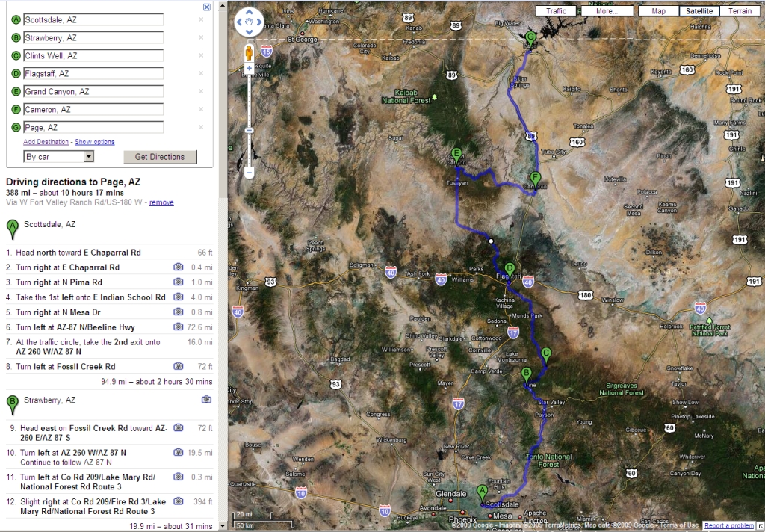Click map marker F at Cameron
This screenshot has height=532, width=765.
[x=535, y=181]
